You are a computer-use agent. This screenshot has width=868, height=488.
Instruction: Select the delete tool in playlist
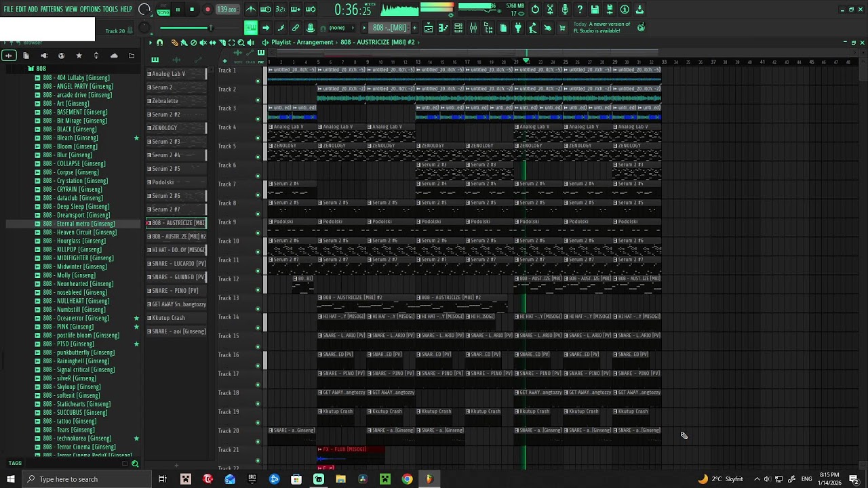(193, 43)
